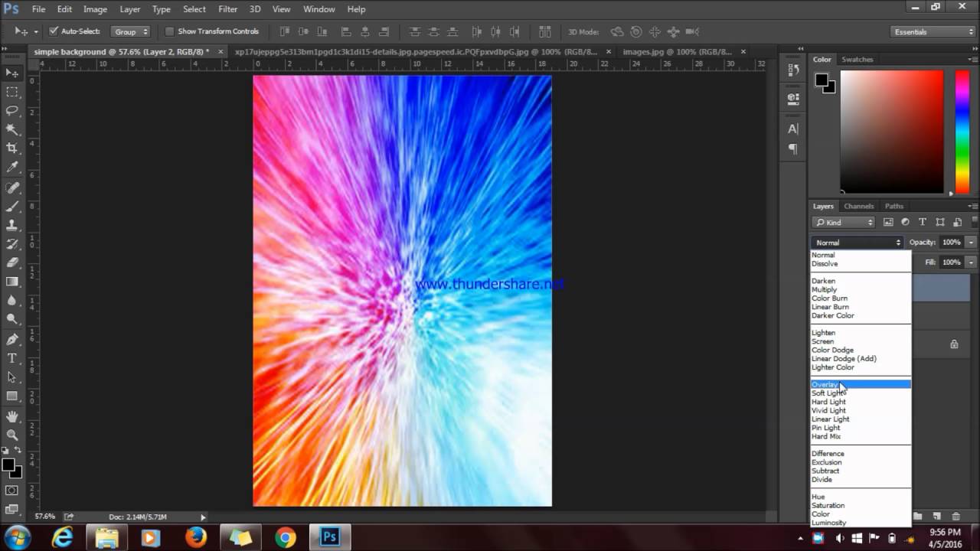Select the Gradient tool
Viewport: 980px width, 551px height.
coord(12,282)
